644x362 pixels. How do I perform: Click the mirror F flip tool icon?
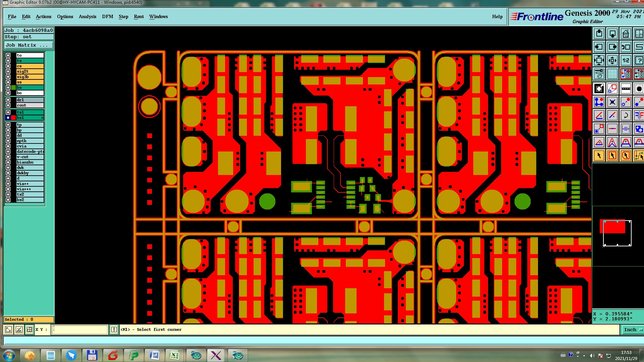639,116
